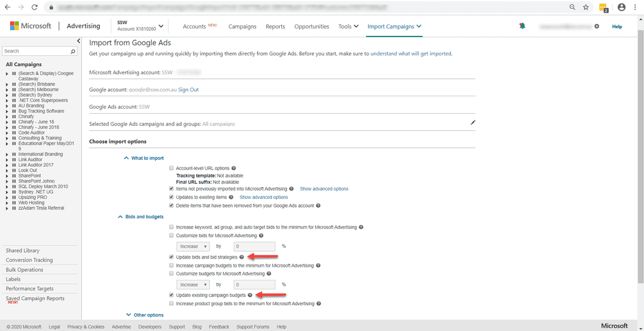Enable the Account-level URL options checkbox
This screenshot has width=644, height=331.
171,169
